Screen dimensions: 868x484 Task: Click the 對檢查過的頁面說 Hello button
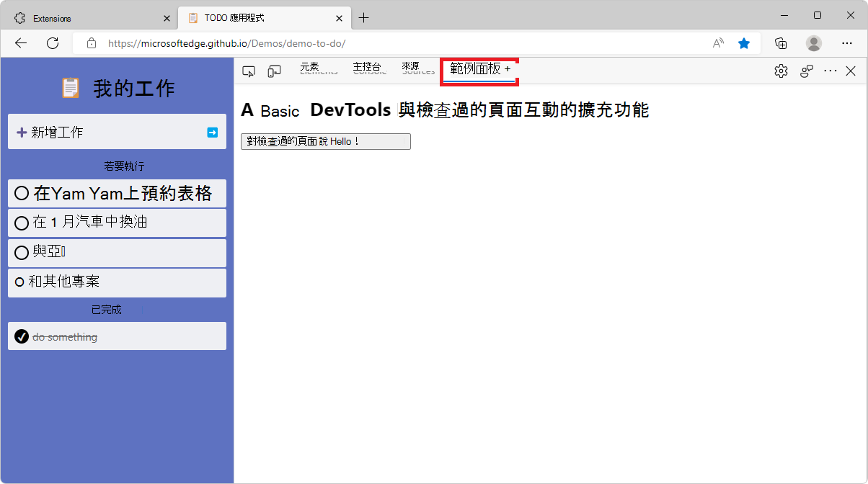coord(325,141)
